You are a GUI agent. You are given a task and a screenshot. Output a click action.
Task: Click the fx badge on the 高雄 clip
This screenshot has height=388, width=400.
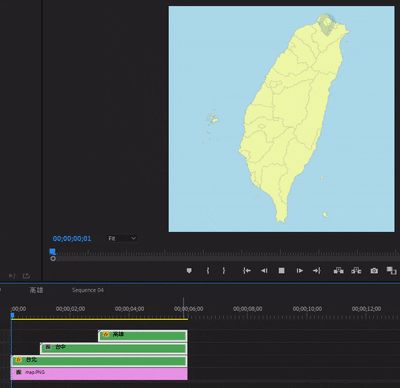[x=106, y=334]
